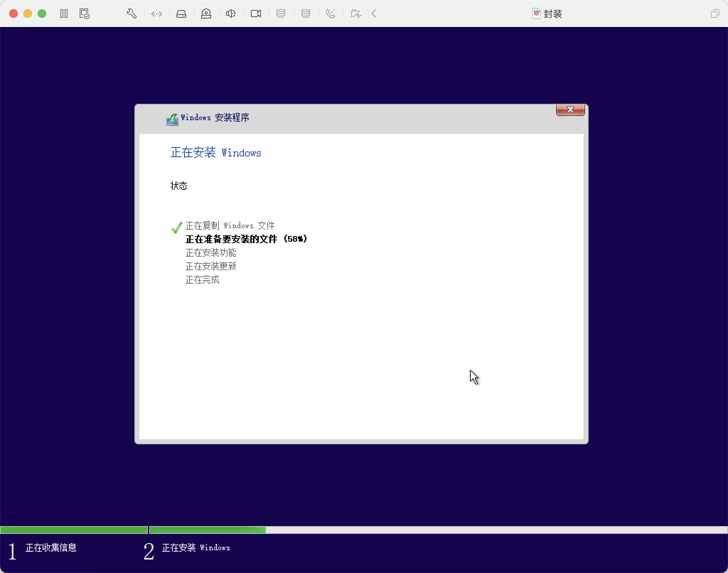Open the snapshots manager icon
This screenshot has height=573, width=728.
coord(84,14)
